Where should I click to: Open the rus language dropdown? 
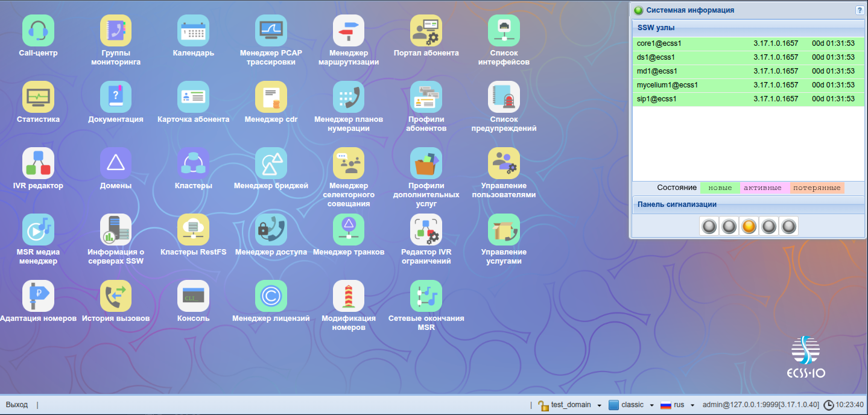click(692, 405)
